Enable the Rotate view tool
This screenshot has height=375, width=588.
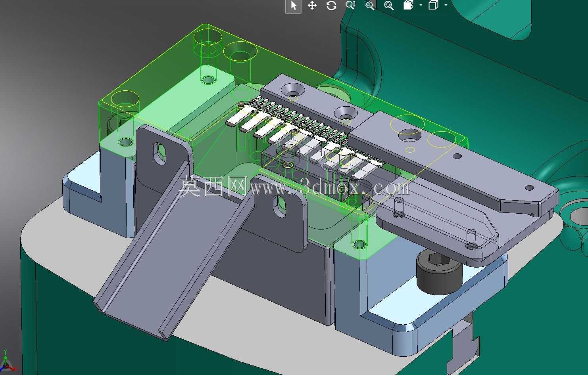(331, 6)
